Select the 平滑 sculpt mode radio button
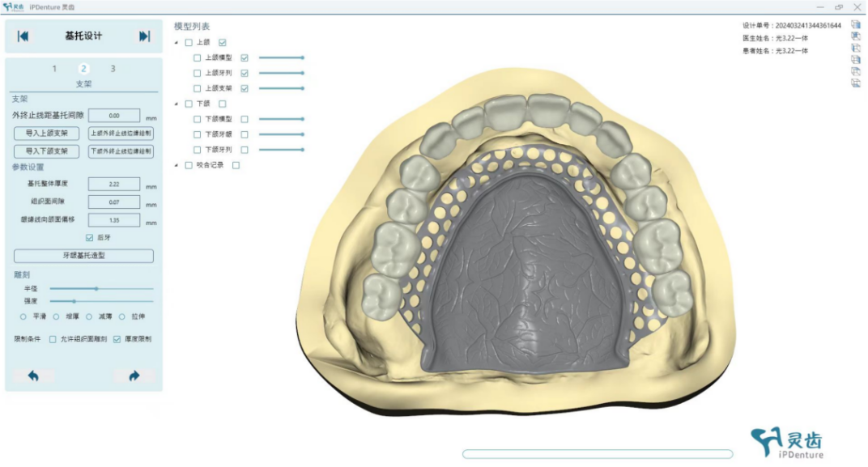The width and height of the screenshot is (868, 467). pos(23,316)
